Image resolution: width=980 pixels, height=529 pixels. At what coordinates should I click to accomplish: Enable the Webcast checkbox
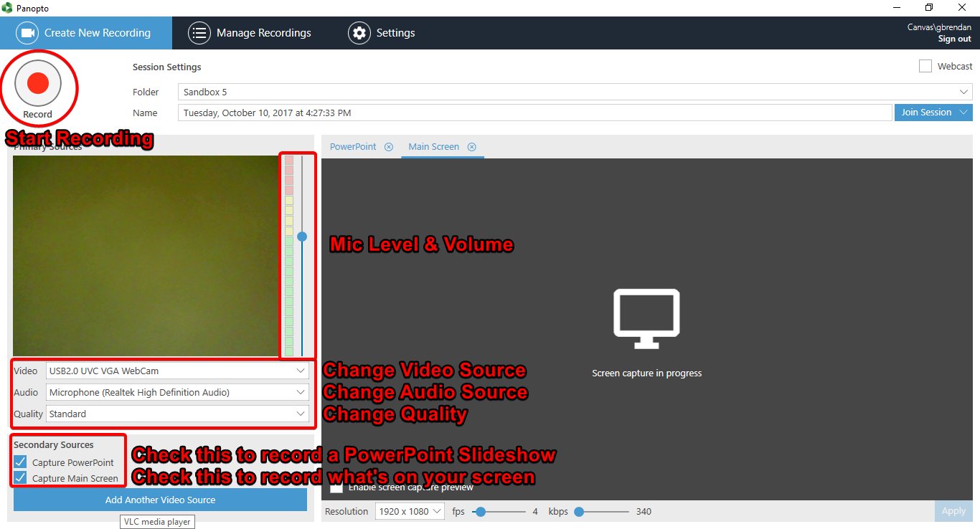coord(925,66)
